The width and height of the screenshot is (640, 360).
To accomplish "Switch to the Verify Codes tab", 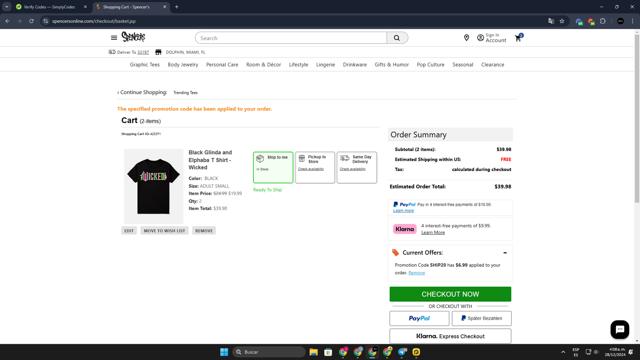I will coord(49,7).
